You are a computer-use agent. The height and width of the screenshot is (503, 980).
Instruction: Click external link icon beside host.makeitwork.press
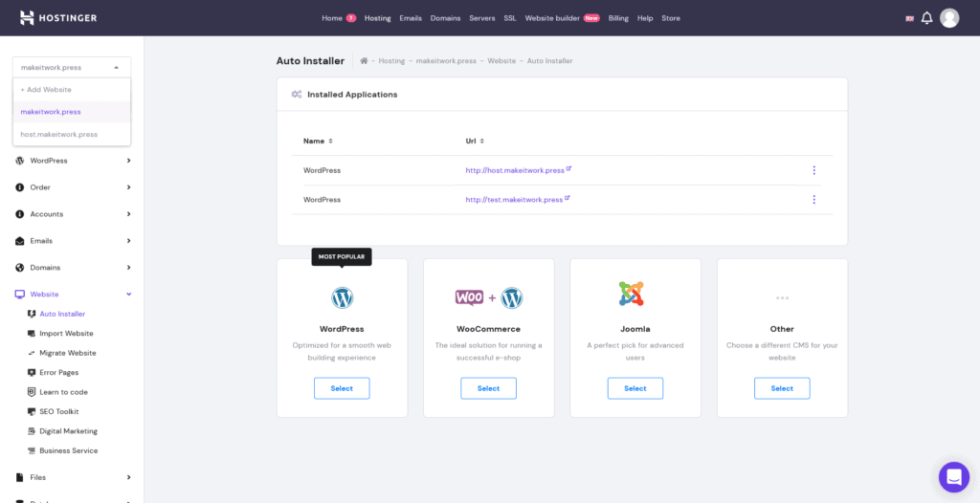[568, 168]
